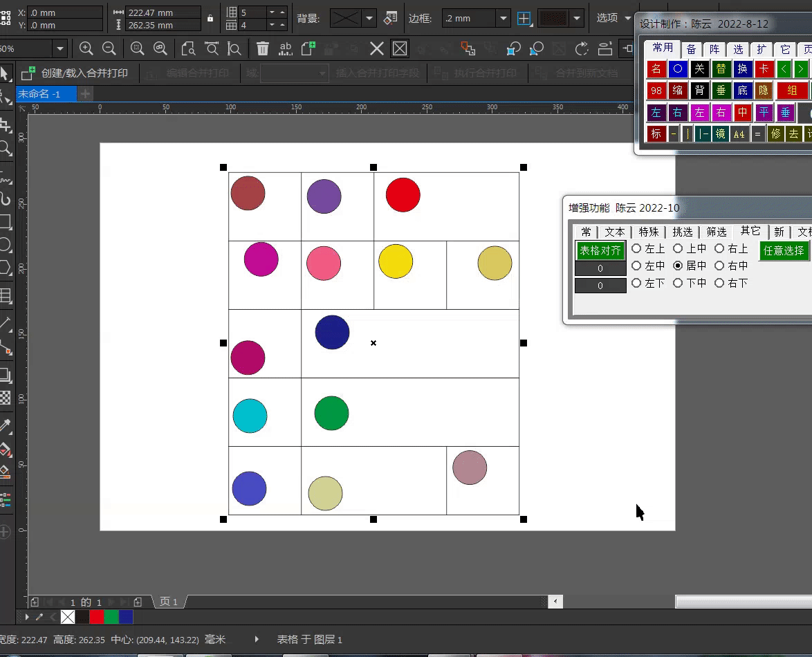This screenshot has width=812, height=657.
Task: Click the 镜 mirror button in the plugin panel
Action: point(721,134)
